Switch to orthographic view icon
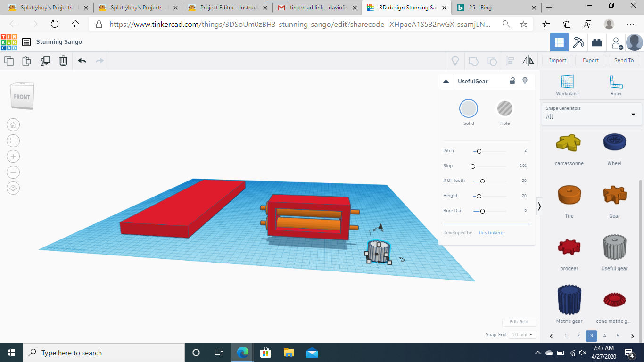 [13, 188]
